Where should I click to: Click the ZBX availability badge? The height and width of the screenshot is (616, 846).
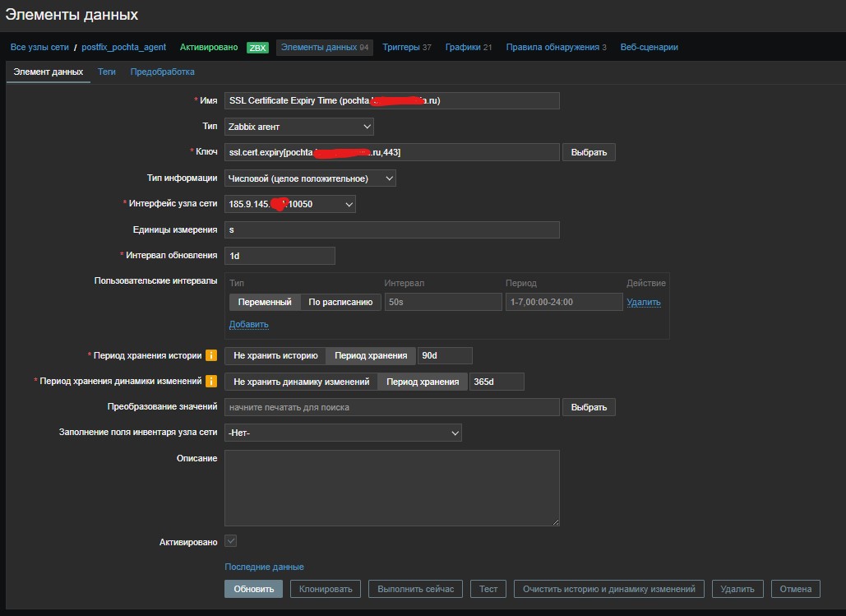257,48
